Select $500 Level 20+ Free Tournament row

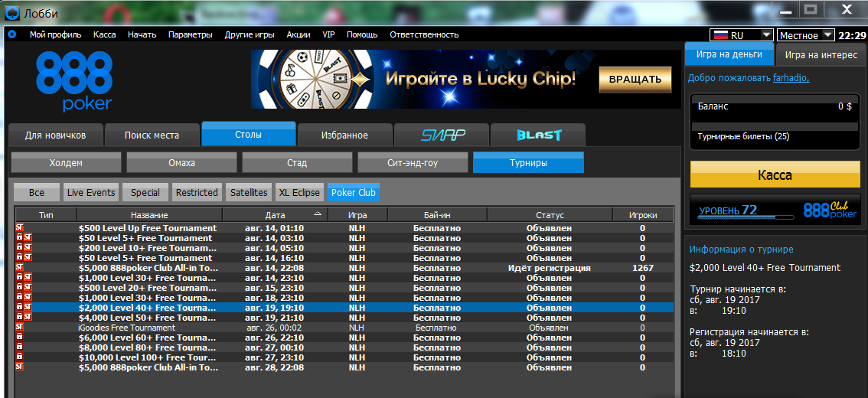(344, 288)
